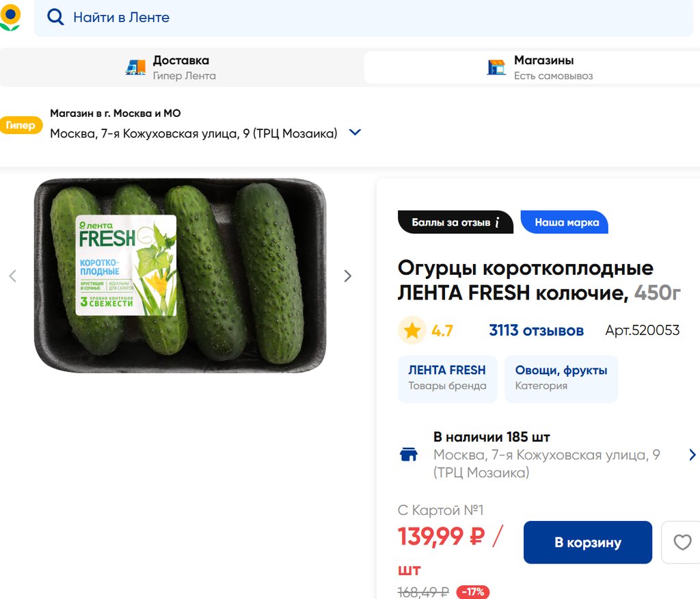Image resolution: width=700 pixels, height=599 pixels.
Task: Open the Овощи, фрукты category
Action: (x=561, y=377)
